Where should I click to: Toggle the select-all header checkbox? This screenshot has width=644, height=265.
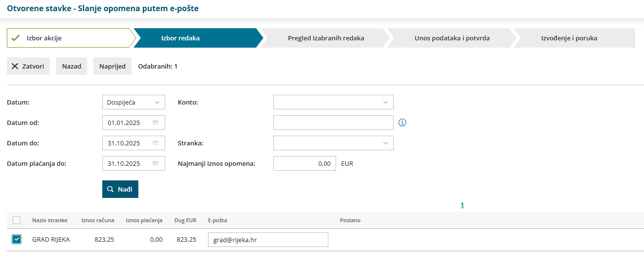tap(17, 220)
